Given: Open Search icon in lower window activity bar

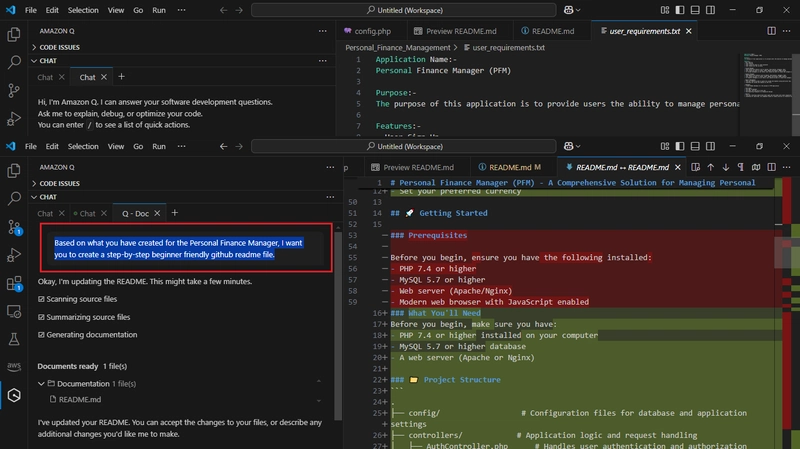Looking at the screenshot, I should point(14,198).
